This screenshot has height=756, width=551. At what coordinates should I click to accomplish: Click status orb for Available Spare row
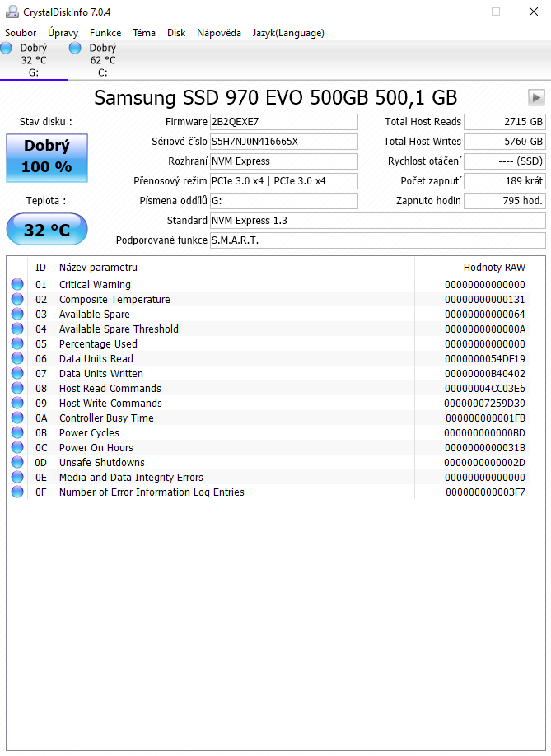[17, 314]
